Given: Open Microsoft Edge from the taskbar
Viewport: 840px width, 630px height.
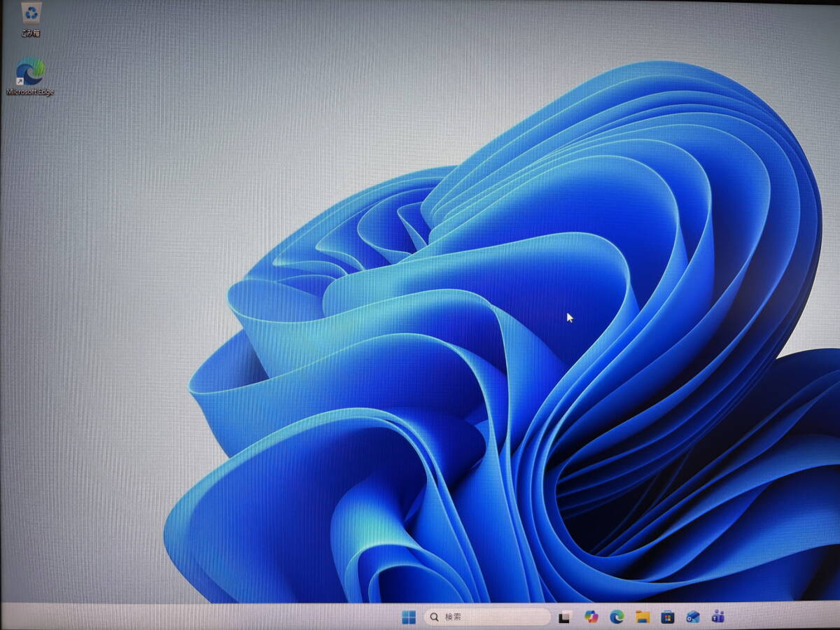Looking at the screenshot, I should point(617,617).
